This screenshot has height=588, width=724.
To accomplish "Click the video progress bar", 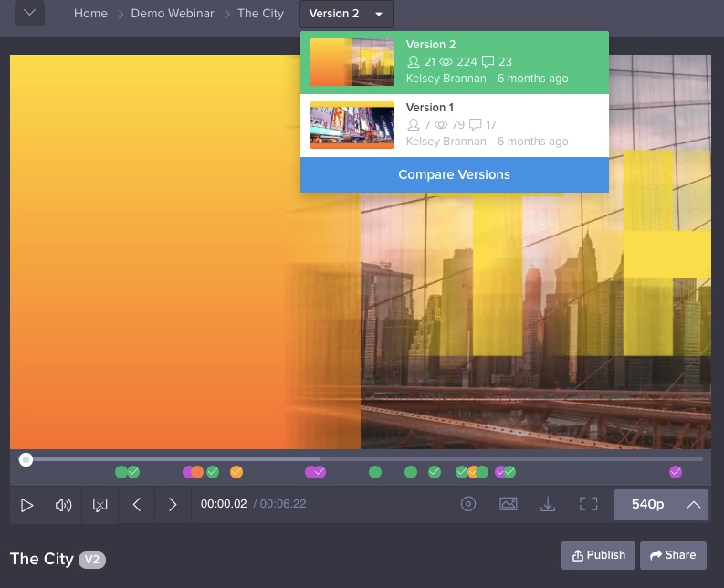I will tap(361, 459).
